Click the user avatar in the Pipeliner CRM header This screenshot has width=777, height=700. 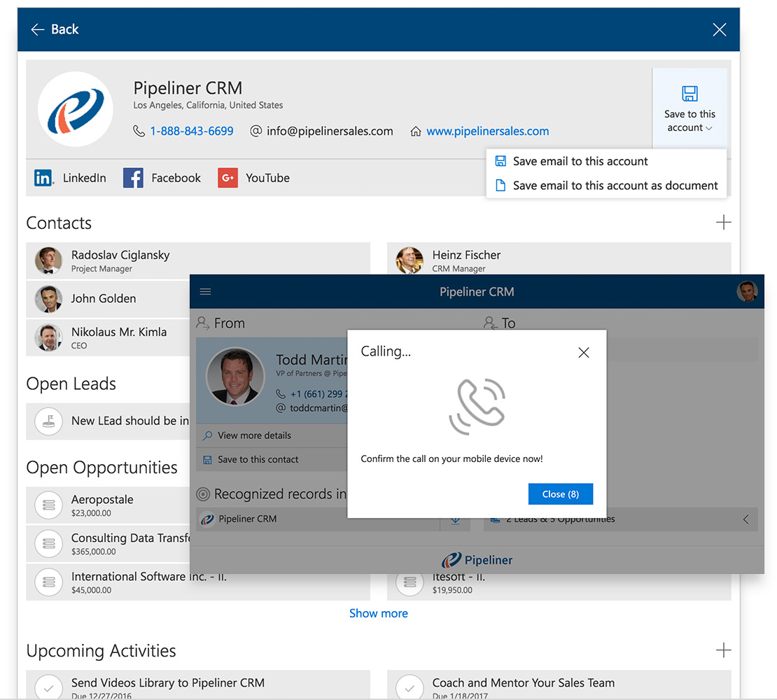pyautogui.click(x=747, y=292)
